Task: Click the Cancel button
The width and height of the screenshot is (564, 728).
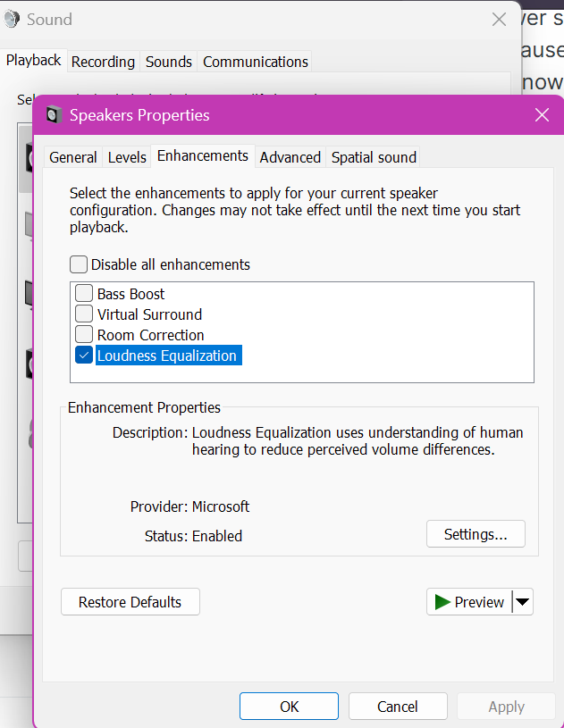Action: tap(398, 707)
